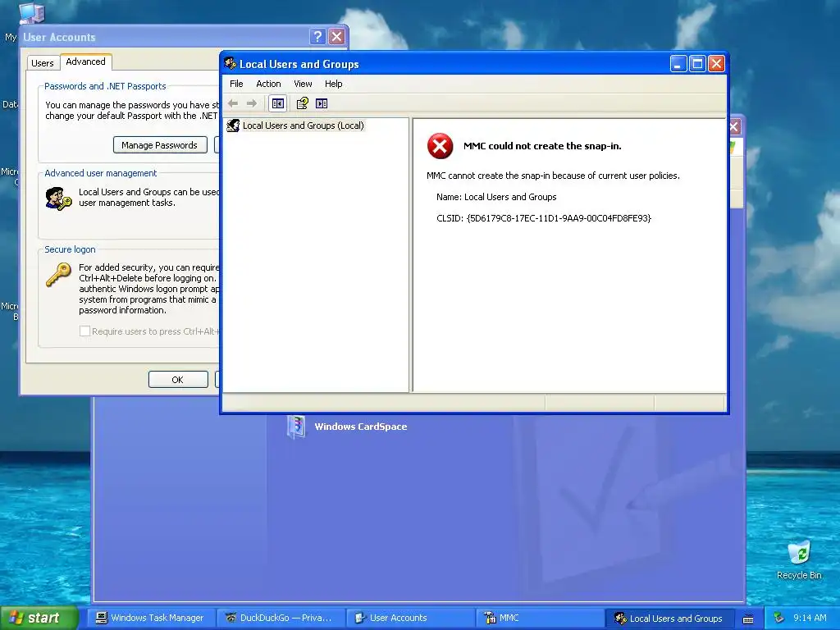Click 'Passwords and .NET Passports' group label
Viewport: 840px width, 630px height.
pos(105,85)
